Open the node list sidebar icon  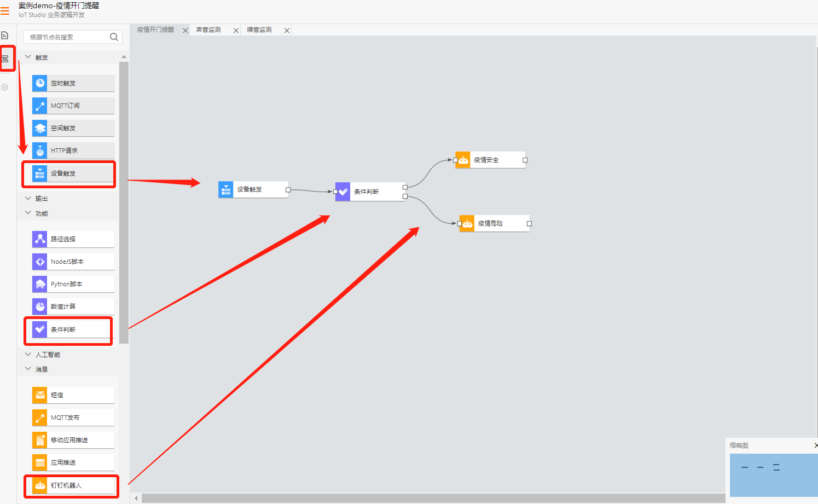(x=5, y=59)
